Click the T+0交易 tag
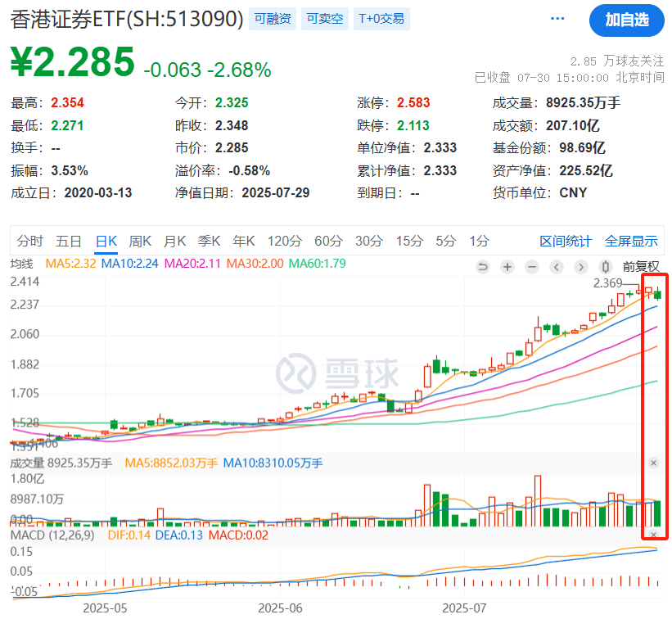This screenshot has width=672, height=619. coord(381,19)
